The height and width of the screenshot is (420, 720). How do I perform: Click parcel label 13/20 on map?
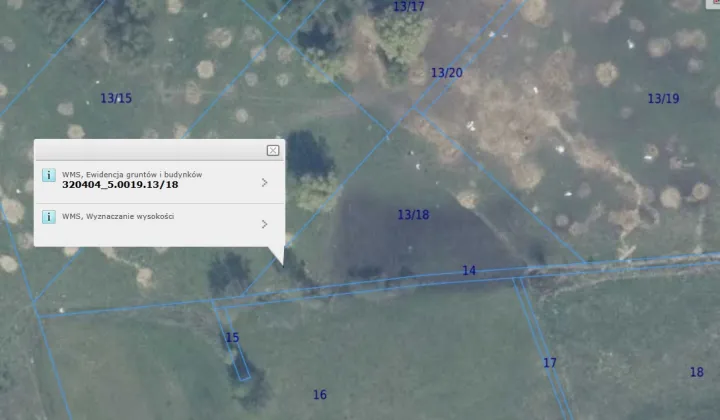click(447, 73)
